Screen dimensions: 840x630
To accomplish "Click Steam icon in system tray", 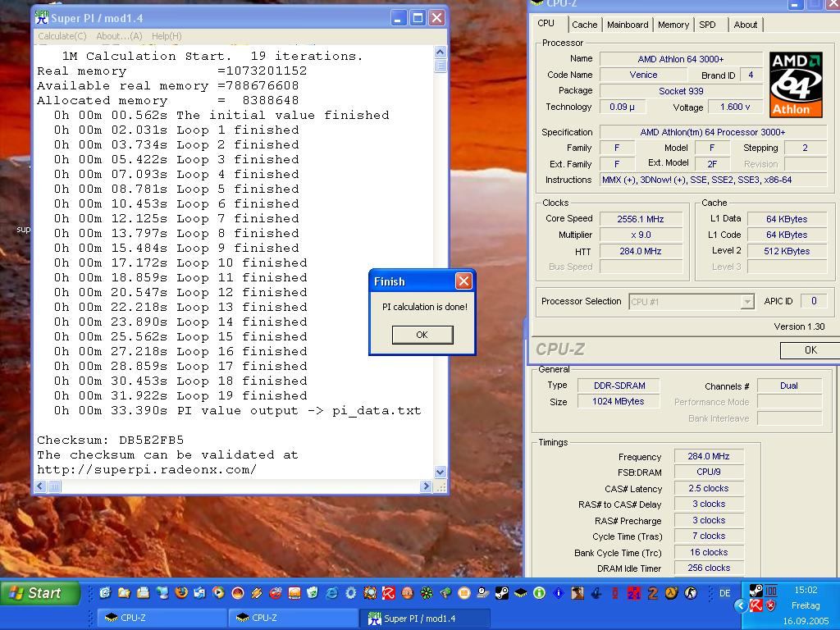I will (756, 591).
